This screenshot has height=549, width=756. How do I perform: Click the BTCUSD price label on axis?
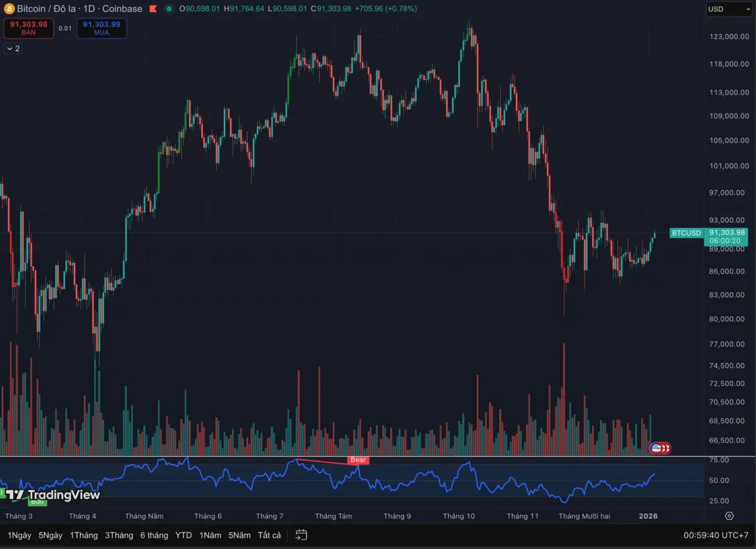(x=686, y=233)
